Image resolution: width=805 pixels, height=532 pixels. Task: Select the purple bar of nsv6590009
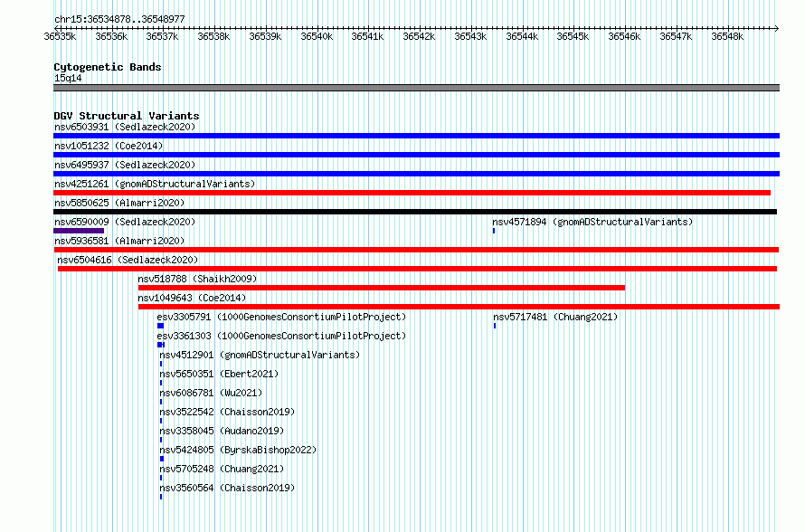click(79, 231)
